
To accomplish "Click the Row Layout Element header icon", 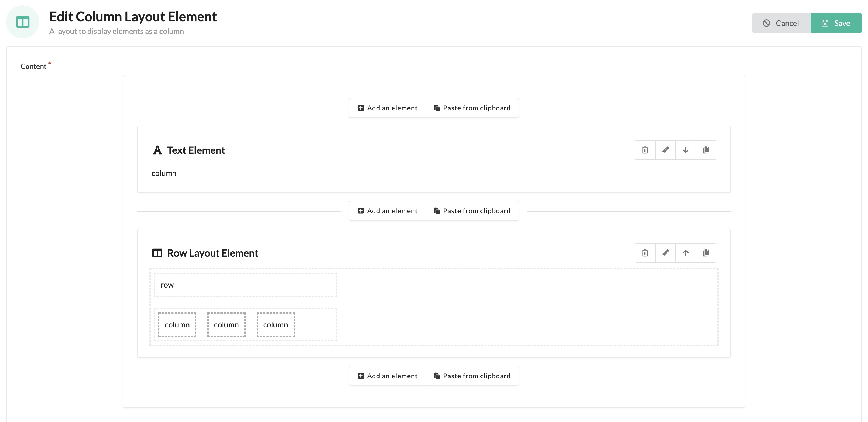I will click(157, 252).
